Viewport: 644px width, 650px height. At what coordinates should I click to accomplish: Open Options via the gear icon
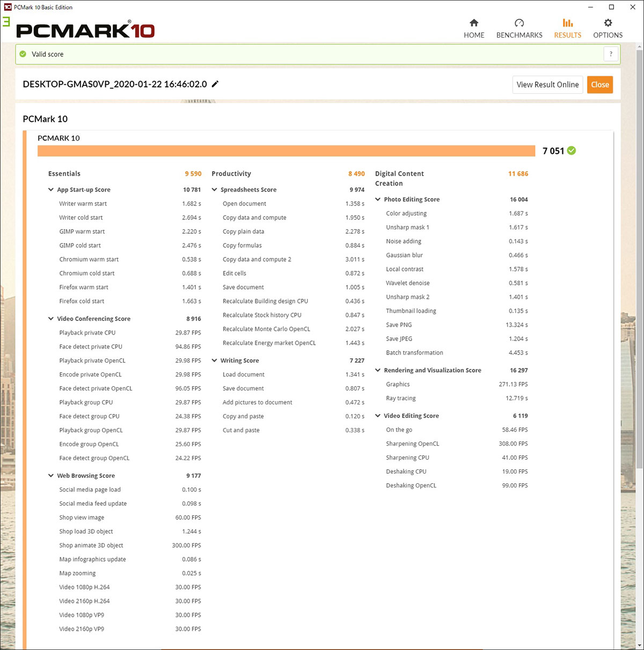pos(608,23)
